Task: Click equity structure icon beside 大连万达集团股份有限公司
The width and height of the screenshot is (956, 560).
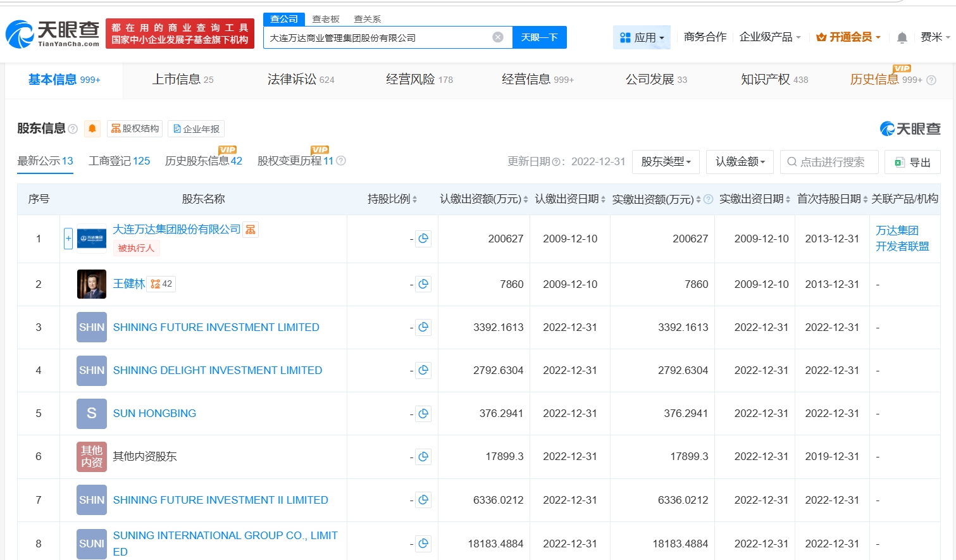Action: click(x=251, y=230)
